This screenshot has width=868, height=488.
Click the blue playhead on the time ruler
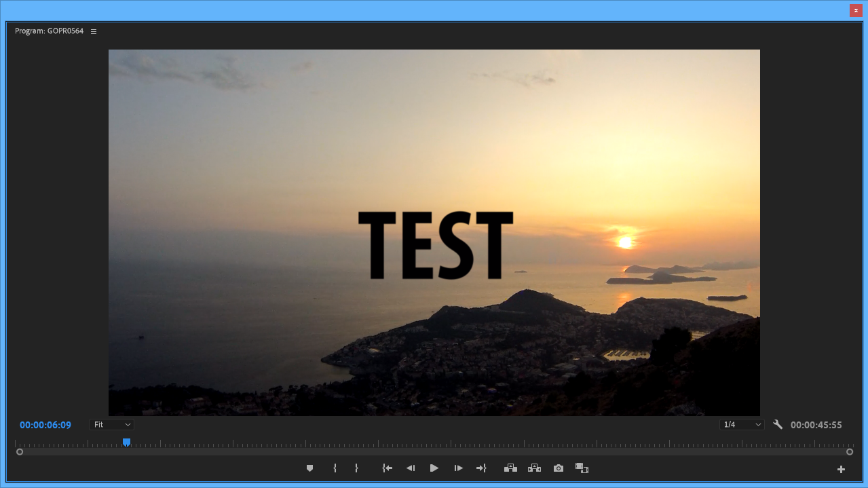tap(127, 443)
